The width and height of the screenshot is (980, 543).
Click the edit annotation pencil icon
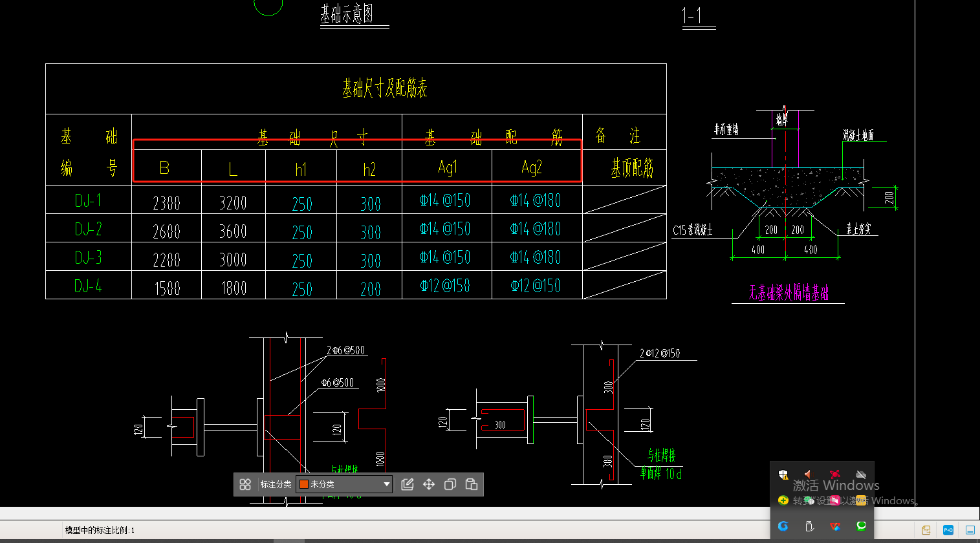coord(408,484)
